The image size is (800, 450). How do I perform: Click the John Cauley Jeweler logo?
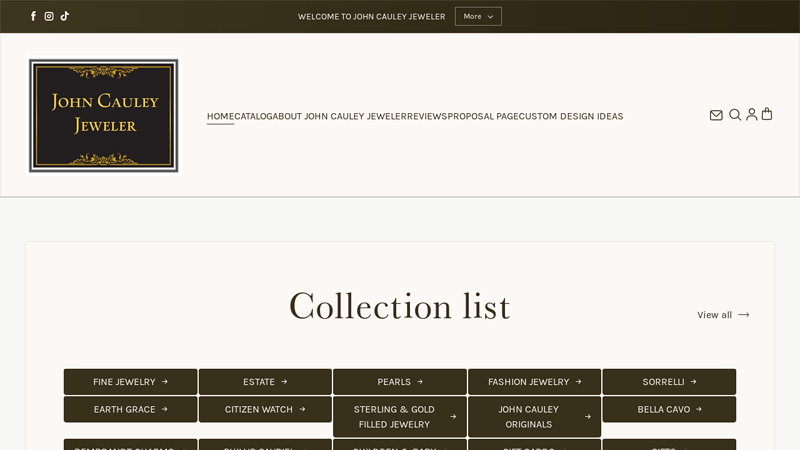tap(104, 115)
